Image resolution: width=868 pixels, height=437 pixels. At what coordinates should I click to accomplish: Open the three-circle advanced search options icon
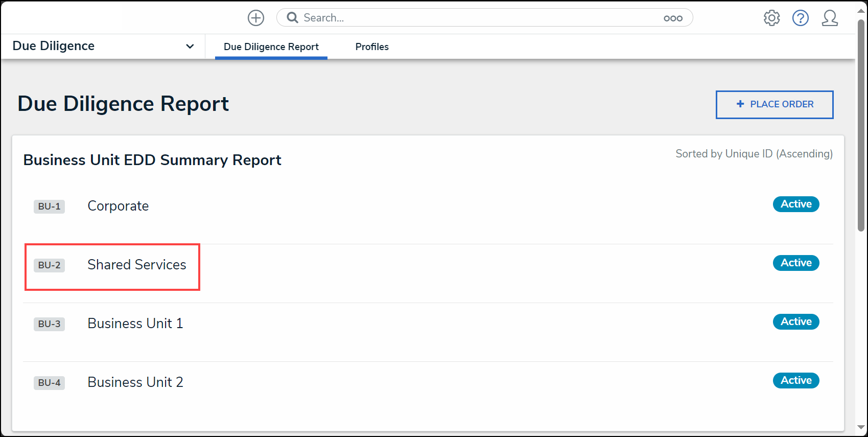pos(673,18)
